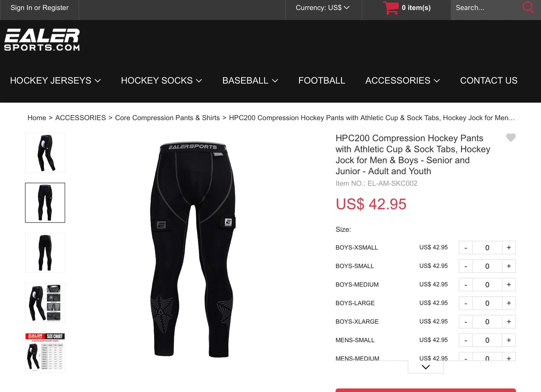
Task: Decrease MENS-SMALL quantity with minus
Action: tap(466, 340)
